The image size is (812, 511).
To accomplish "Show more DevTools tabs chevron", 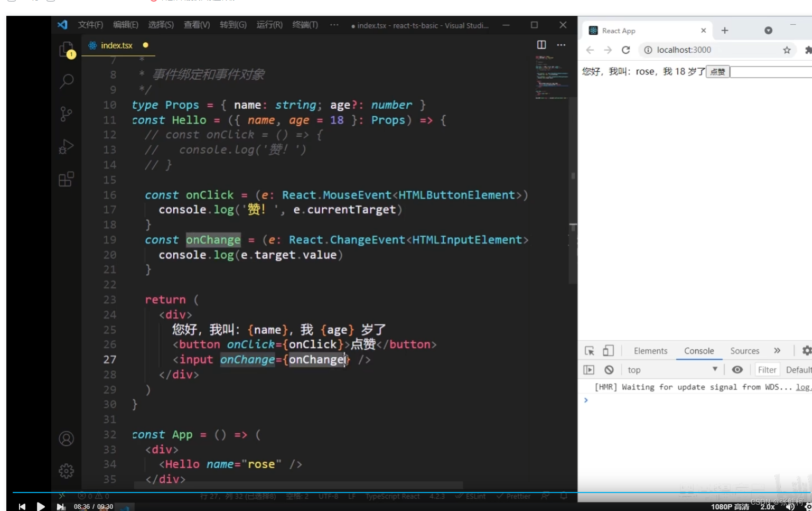I will 777,351.
